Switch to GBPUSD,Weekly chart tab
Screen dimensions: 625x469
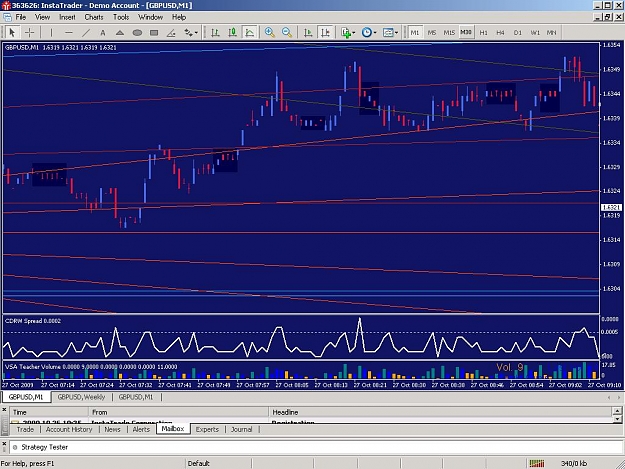81,397
